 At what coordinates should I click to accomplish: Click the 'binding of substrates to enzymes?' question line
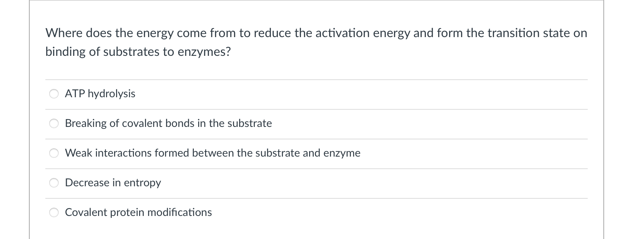(138, 52)
